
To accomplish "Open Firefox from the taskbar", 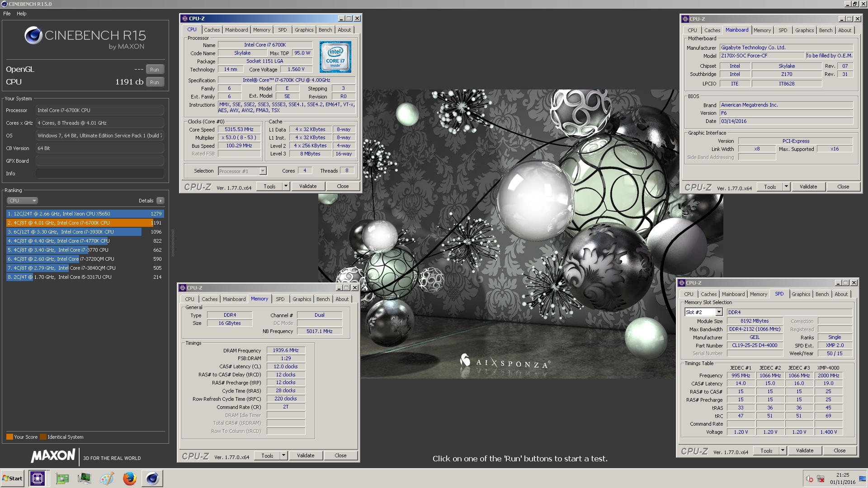I will tap(129, 479).
